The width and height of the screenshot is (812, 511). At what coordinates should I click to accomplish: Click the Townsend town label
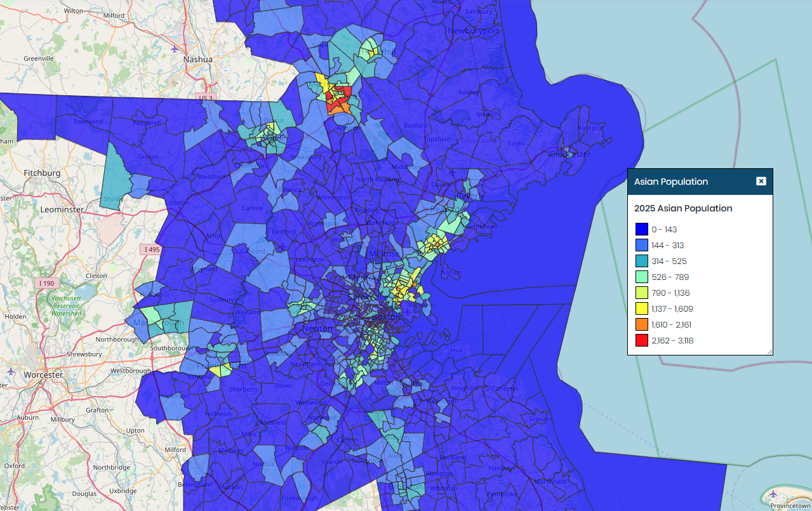tap(88, 121)
